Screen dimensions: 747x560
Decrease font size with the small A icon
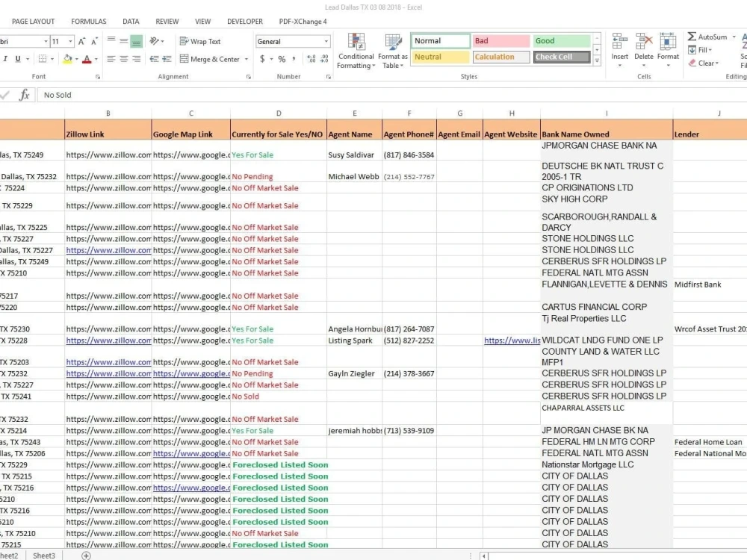(x=94, y=41)
